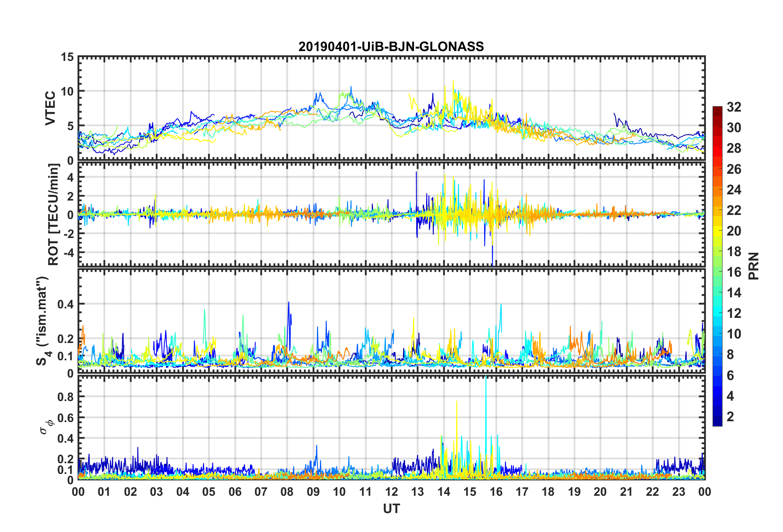The width and height of the screenshot is (783, 532).
Task: Click x-axis tick label 21
Action: pos(627,492)
